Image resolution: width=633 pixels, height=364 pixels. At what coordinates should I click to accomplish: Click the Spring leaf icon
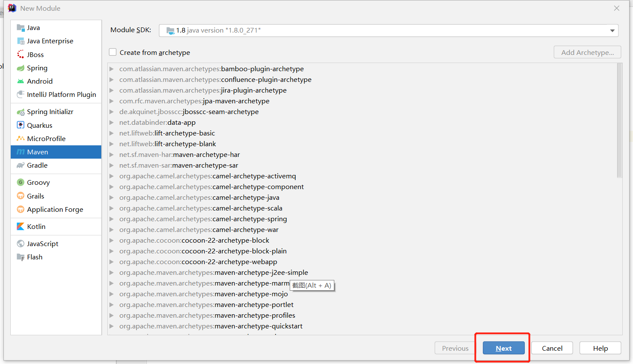21,68
